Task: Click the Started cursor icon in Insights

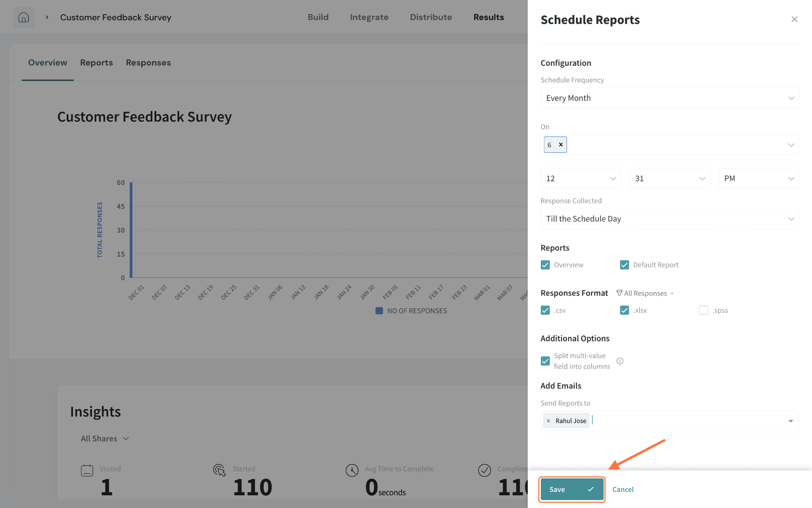Action: tap(219, 470)
